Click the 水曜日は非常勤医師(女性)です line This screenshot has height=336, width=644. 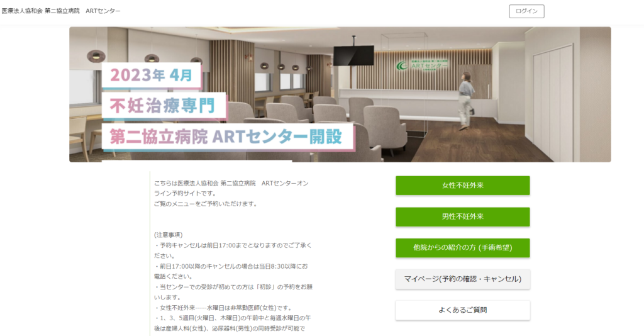(x=225, y=308)
